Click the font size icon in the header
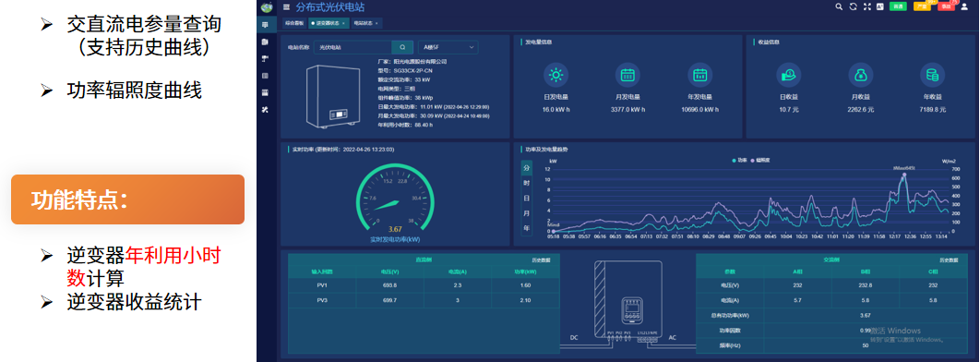This screenshot has height=362, width=980. coord(880,6)
